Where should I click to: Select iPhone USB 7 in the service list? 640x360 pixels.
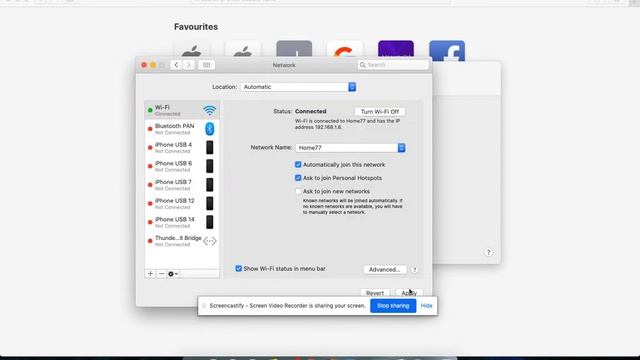tap(182, 185)
